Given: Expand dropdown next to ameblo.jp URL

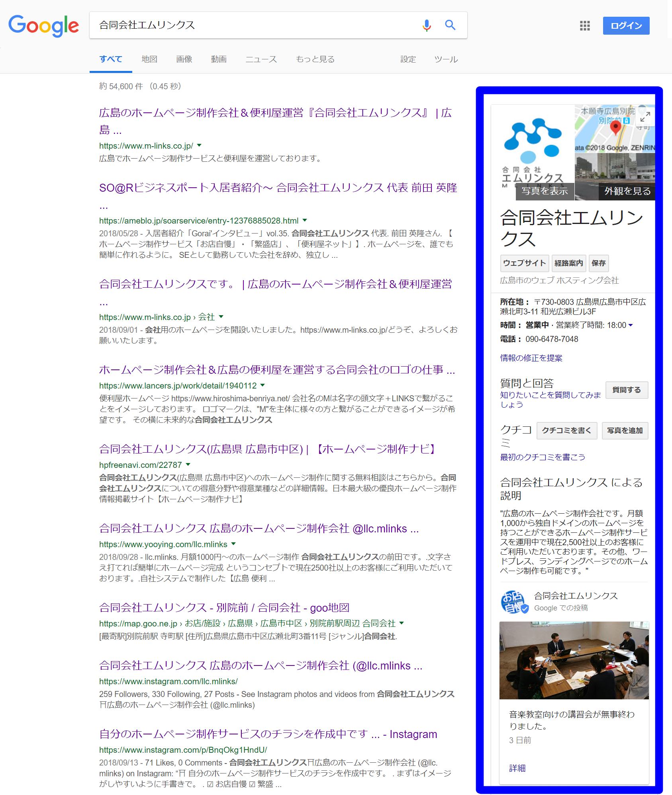Looking at the screenshot, I should tap(305, 220).
